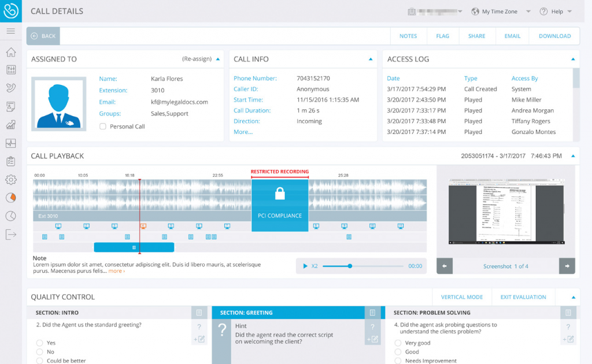Click the add-note pencil icon for question 4
Screen dimensions: 592x364
(x=568, y=339)
